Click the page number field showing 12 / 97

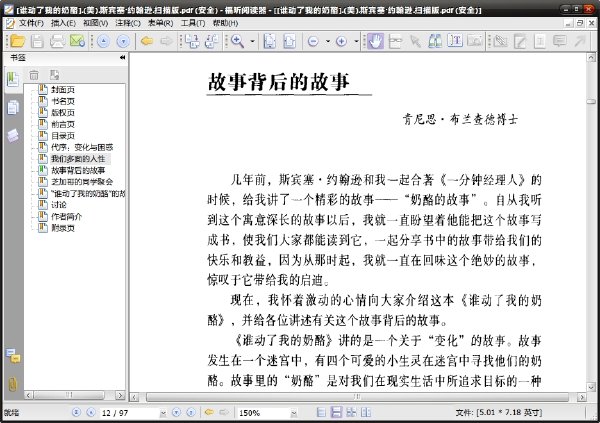[129, 413]
